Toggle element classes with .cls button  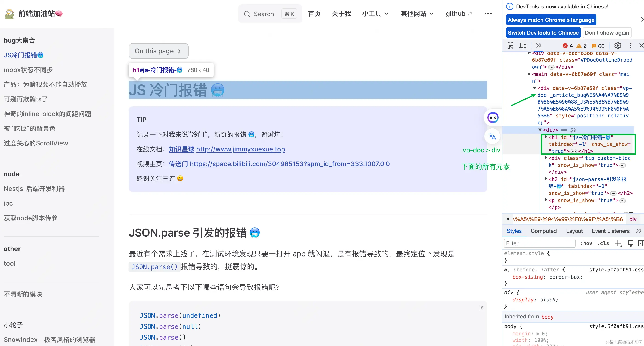click(603, 243)
